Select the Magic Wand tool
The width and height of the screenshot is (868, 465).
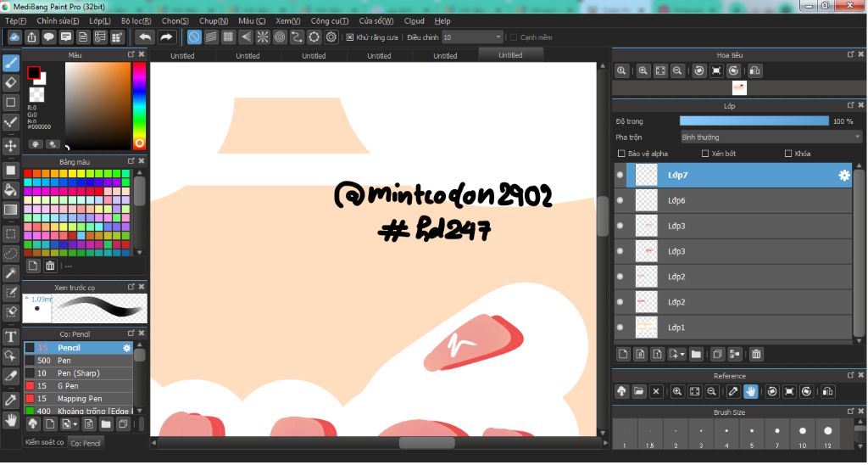[x=10, y=272]
